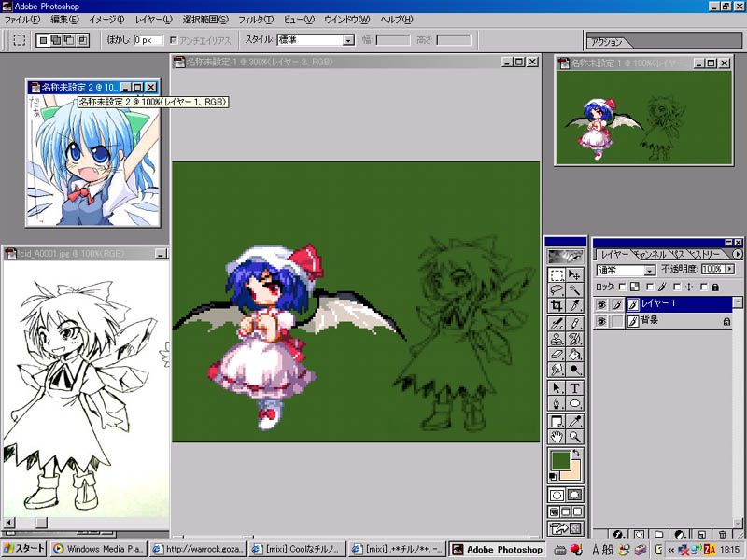747x560 pixels.
Task: Open the Layers panel flyout menu arrow
Action: 737,254
